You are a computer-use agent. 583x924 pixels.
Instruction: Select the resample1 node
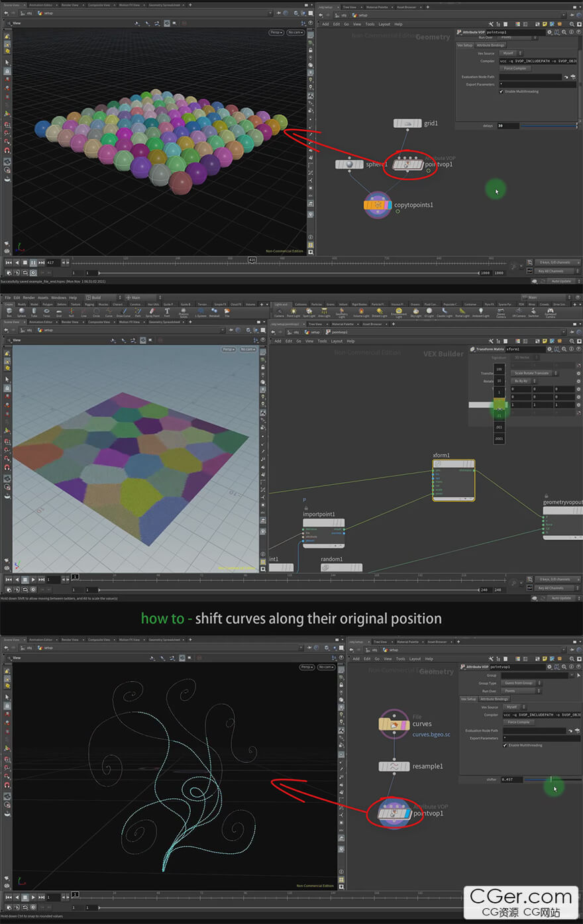pyautogui.click(x=394, y=766)
